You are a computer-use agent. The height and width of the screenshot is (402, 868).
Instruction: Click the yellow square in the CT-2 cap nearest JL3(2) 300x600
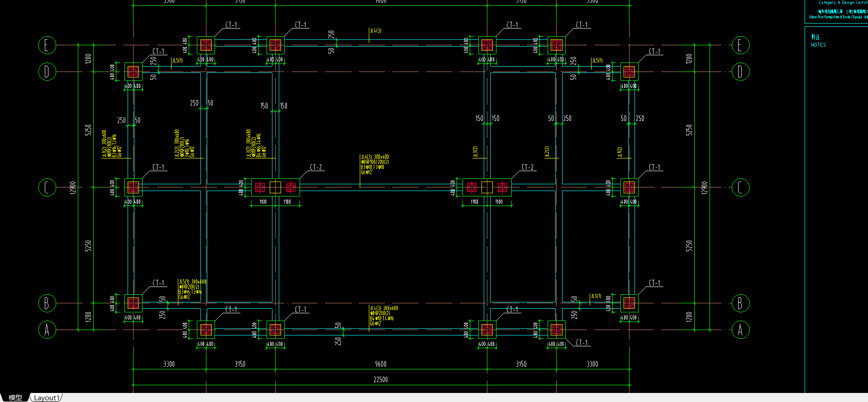[275, 187]
